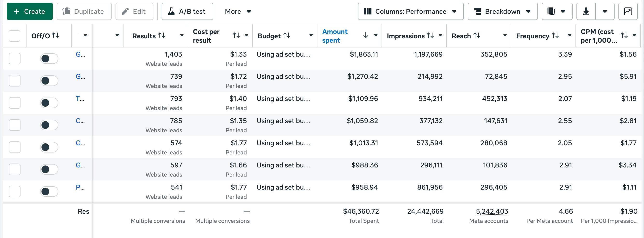The image size is (644, 238).
Task: Sort by Cost per result arrows
Action: 236,35
